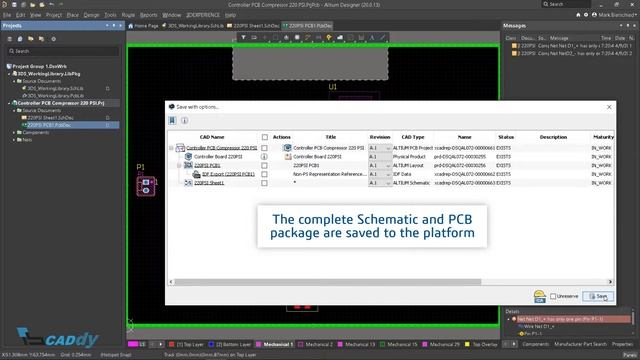Click the LS current layer color swatch
Viewport: 640px width, 360px height.
pyautogui.click(x=133, y=344)
